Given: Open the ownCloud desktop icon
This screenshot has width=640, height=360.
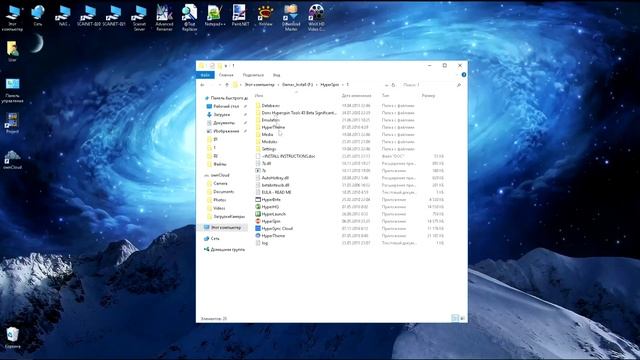Looking at the screenshot, I should coord(12,160).
